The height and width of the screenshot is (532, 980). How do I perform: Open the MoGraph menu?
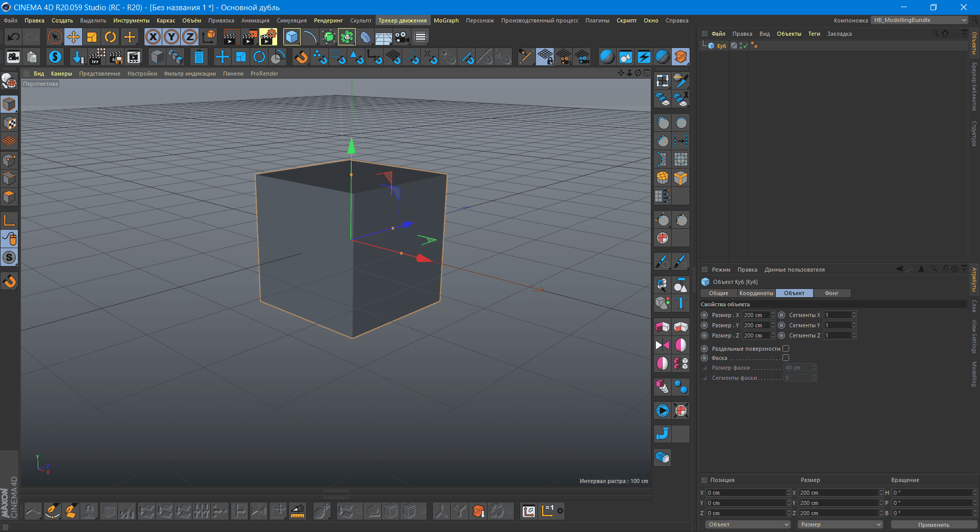pyautogui.click(x=446, y=20)
